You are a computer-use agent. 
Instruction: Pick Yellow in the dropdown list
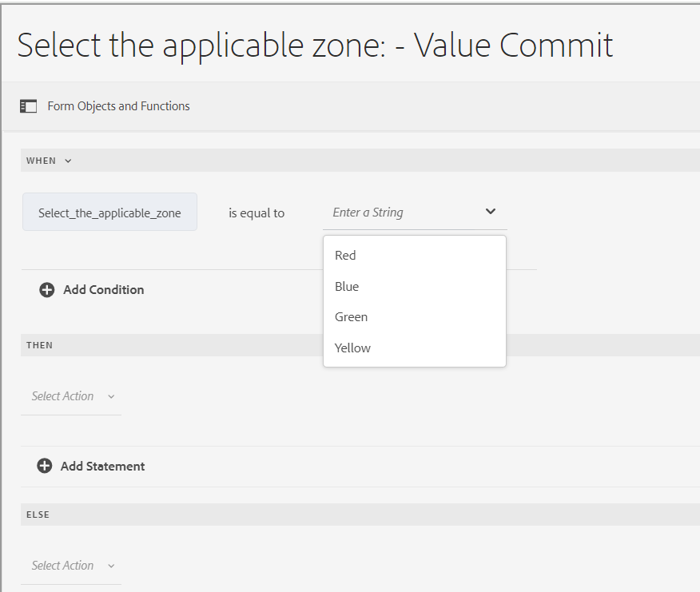pyautogui.click(x=353, y=348)
